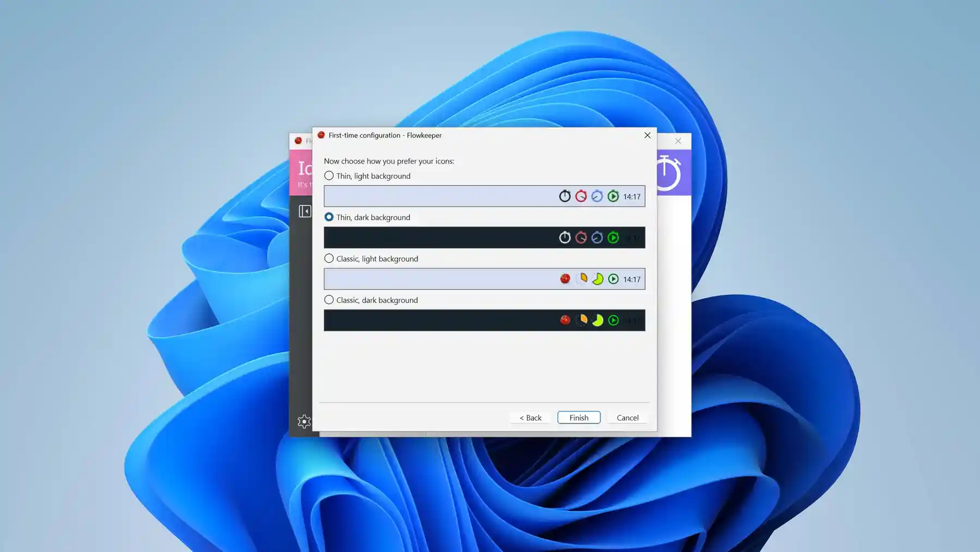980x552 pixels.
Task: Click the black stopwatch icon in thin light preview
Action: click(565, 196)
